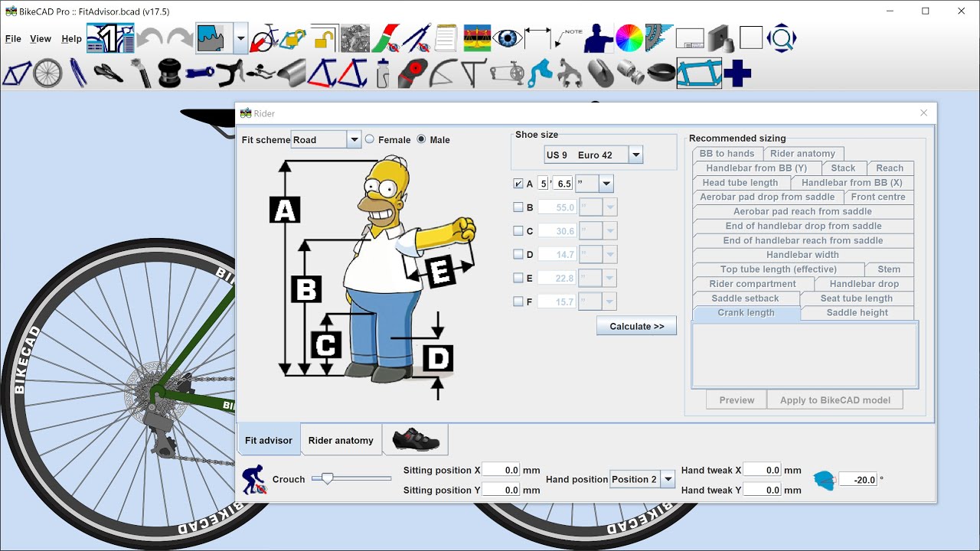
Task: Click the Crouch slider handle
Action: [328, 478]
